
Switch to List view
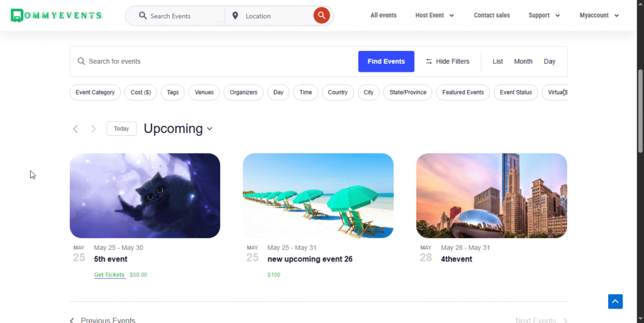click(x=498, y=61)
